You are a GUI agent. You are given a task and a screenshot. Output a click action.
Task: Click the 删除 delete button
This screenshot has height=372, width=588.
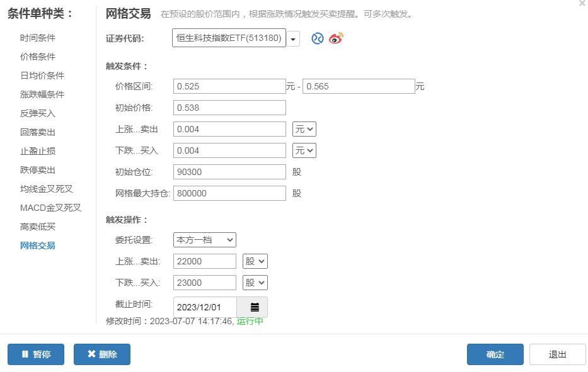click(102, 354)
